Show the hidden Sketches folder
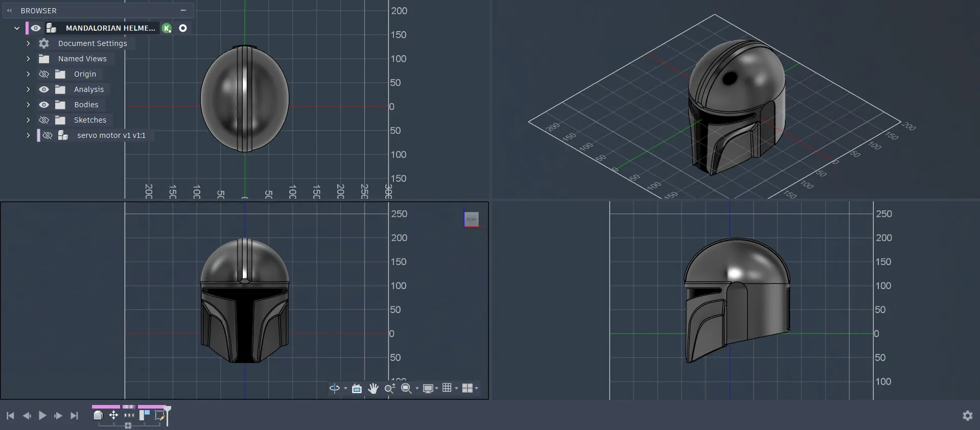The image size is (980, 430). pos(44,120)
